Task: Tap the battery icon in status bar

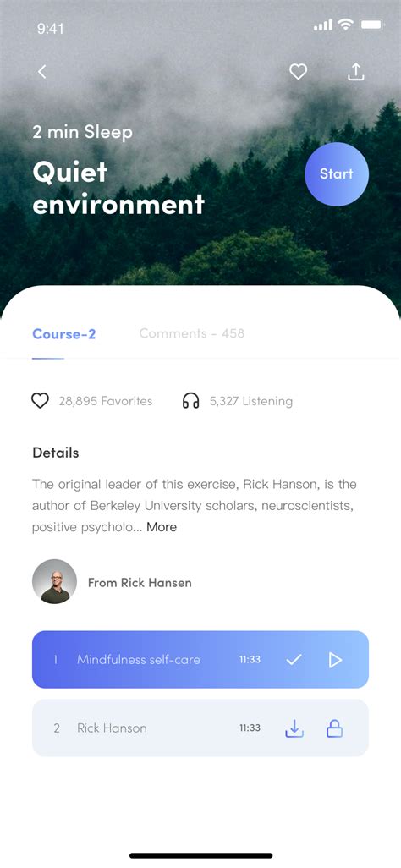Action: point(371,25)
